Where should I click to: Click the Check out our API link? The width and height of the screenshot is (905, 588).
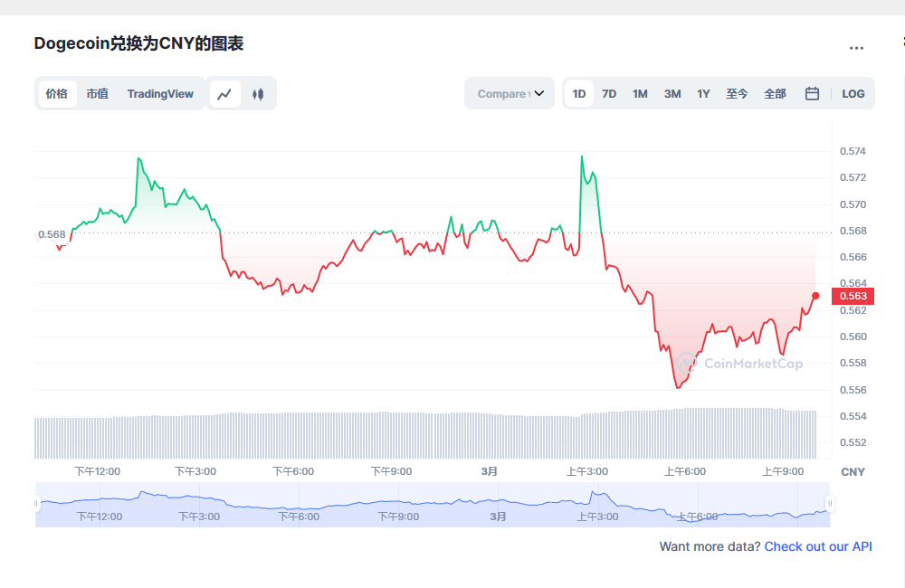coord(817,546)
